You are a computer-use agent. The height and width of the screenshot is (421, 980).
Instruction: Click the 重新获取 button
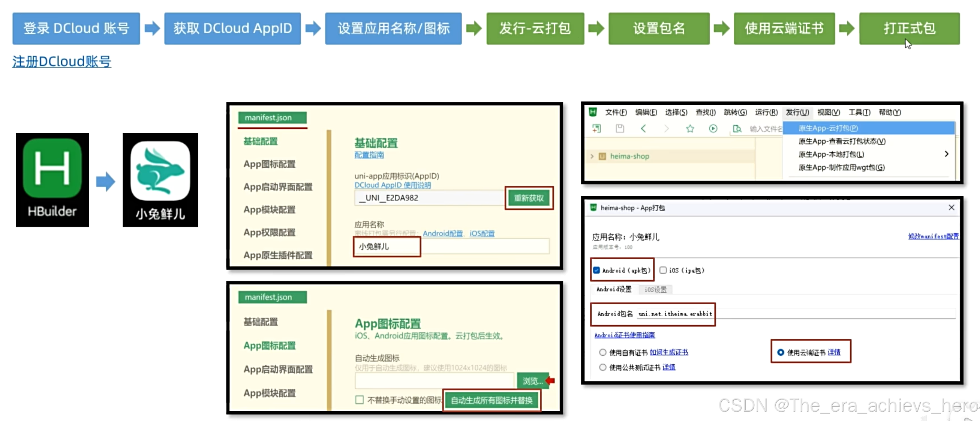pos(529,198)
